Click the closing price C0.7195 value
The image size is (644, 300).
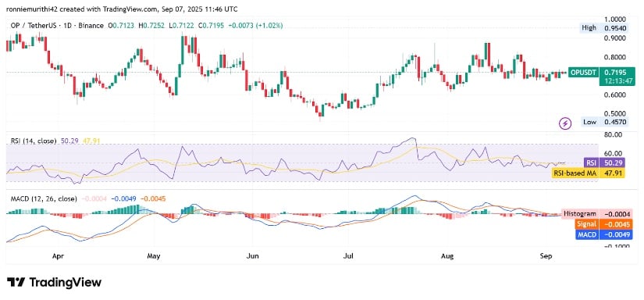tap(210, 26)
